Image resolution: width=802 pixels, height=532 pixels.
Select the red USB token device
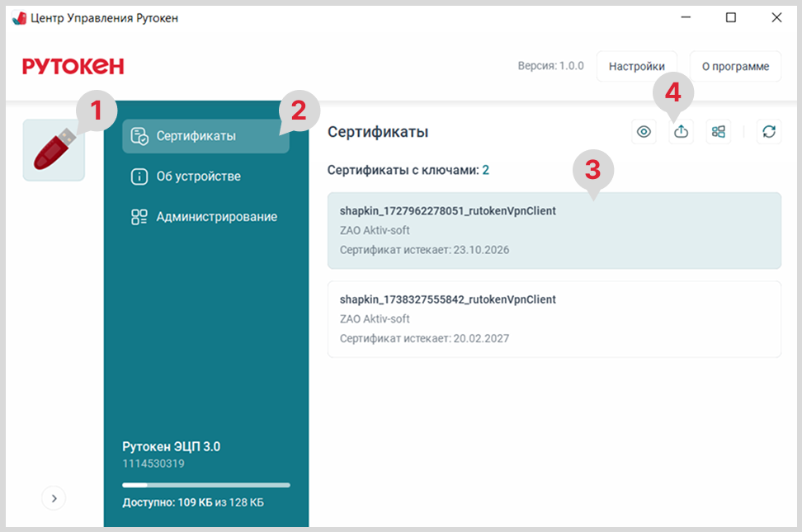tap(54, 150)
